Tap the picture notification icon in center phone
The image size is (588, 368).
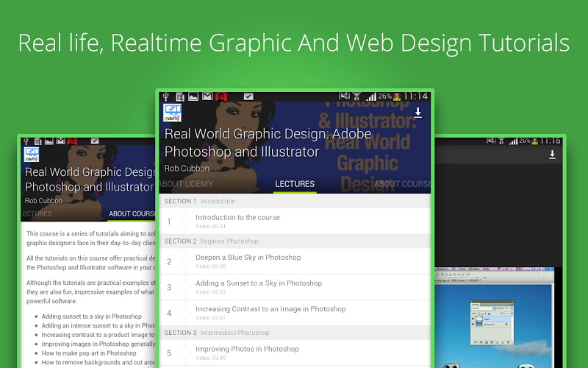193,96
